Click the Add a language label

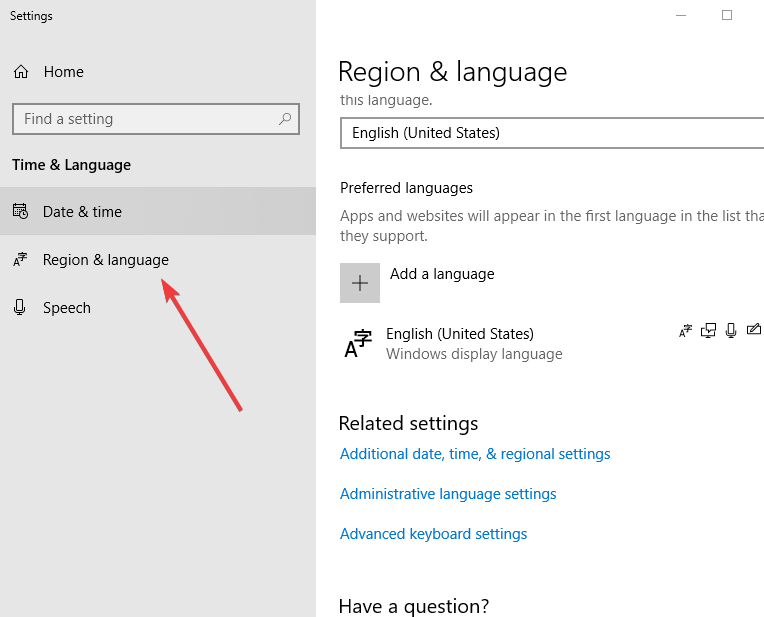coord(442,274)
